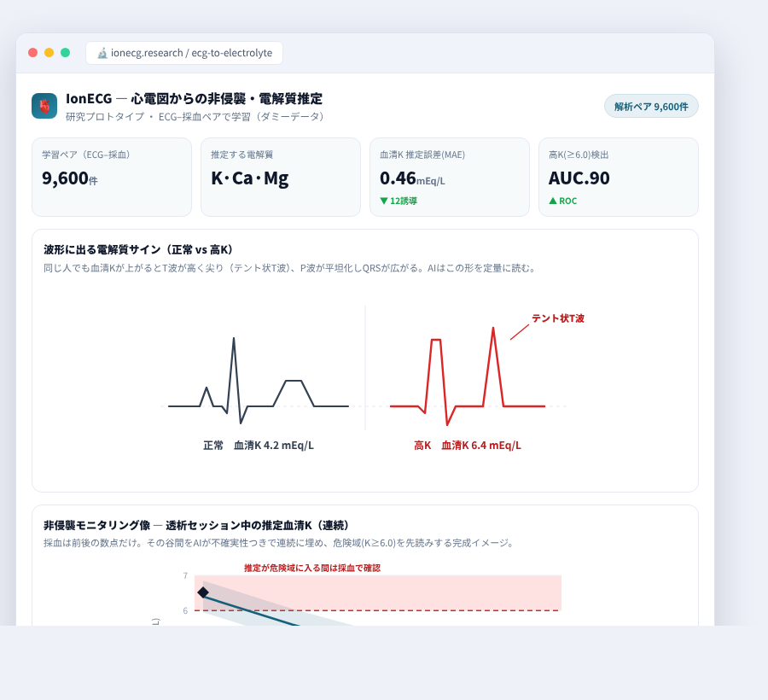Click the 推定が危険域に入る間は採血で確認 label
This screenshot has height=700, width=768.
pyautogui.click(x=312, y=569)
